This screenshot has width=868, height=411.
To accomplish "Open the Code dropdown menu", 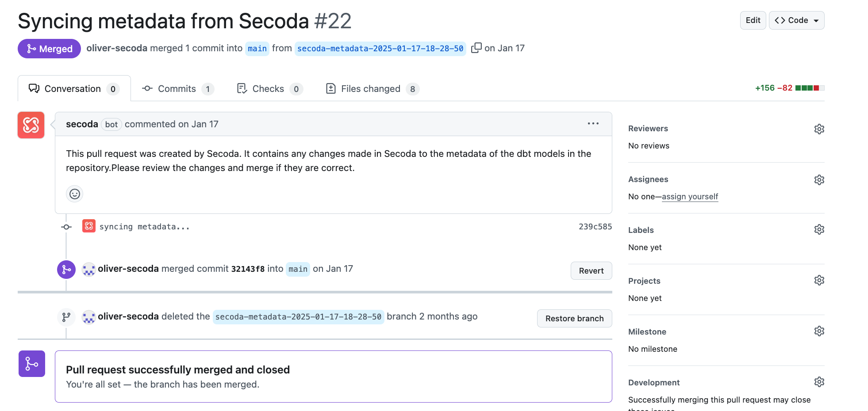I will click(796, 20).
